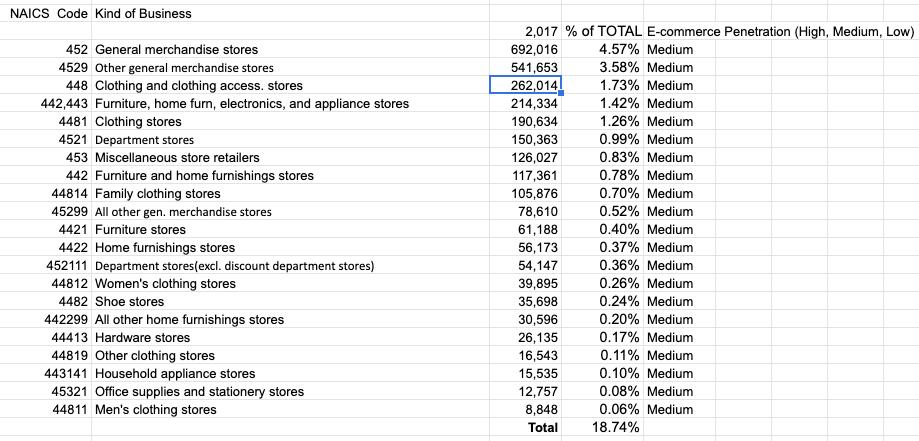919x441 pixels.
Task: Click All other home furnishings stores
Action: coord(290,320)
